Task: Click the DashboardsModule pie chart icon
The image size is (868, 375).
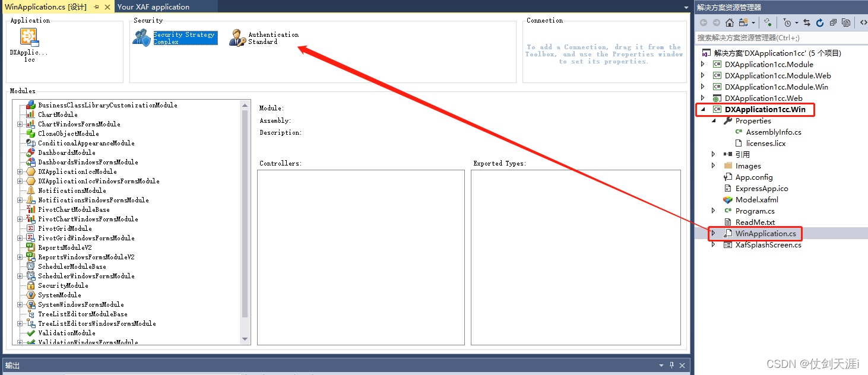Action: [30, 152]
